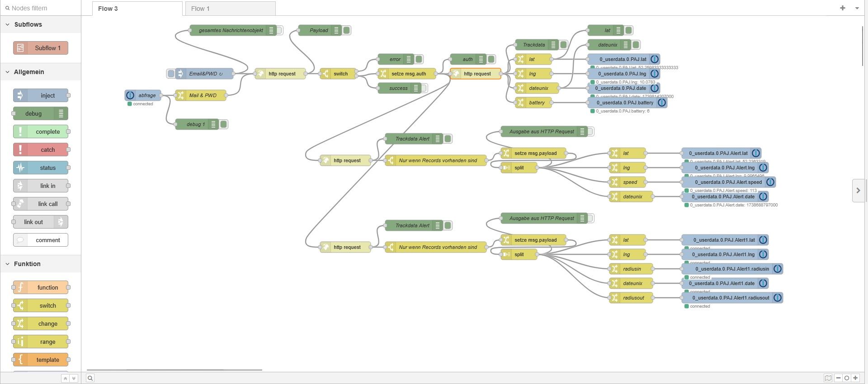The height and width of the screenshot is (384, 868).
Task: Click the shuffle icon on the Mail & PWD node
Action: 180,95
